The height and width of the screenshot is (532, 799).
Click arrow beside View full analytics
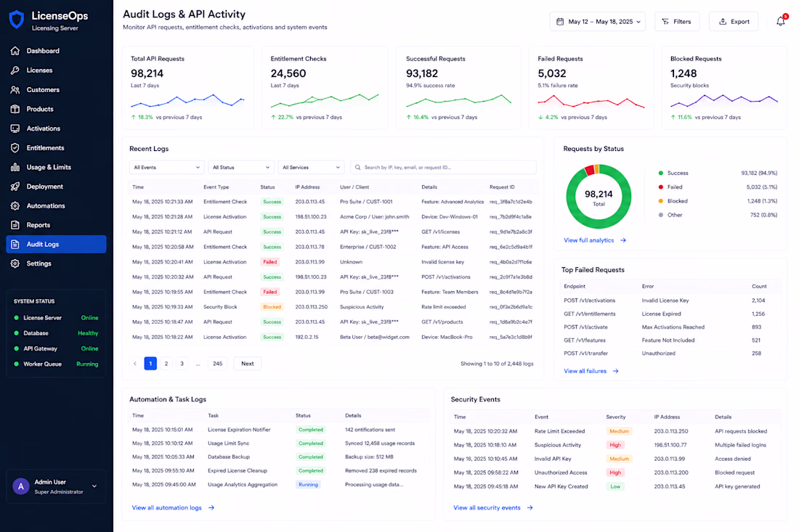coord(623,240)
